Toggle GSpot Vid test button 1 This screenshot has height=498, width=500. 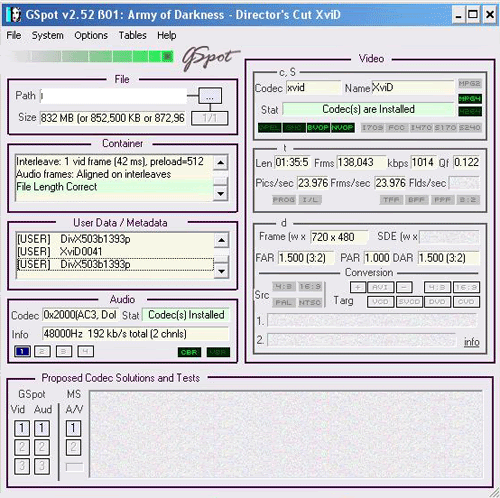coord(22,428)
